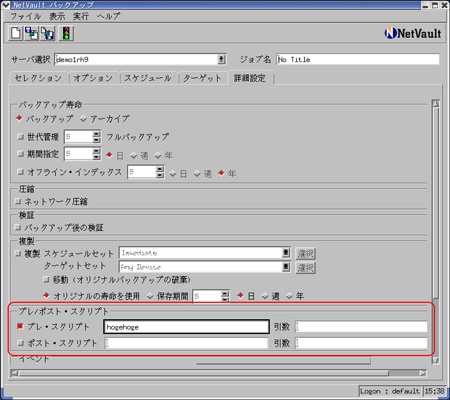Select the 詳細設定 tab
The height and width of the screenshot is (400, 450).
[x=250, y=78]
